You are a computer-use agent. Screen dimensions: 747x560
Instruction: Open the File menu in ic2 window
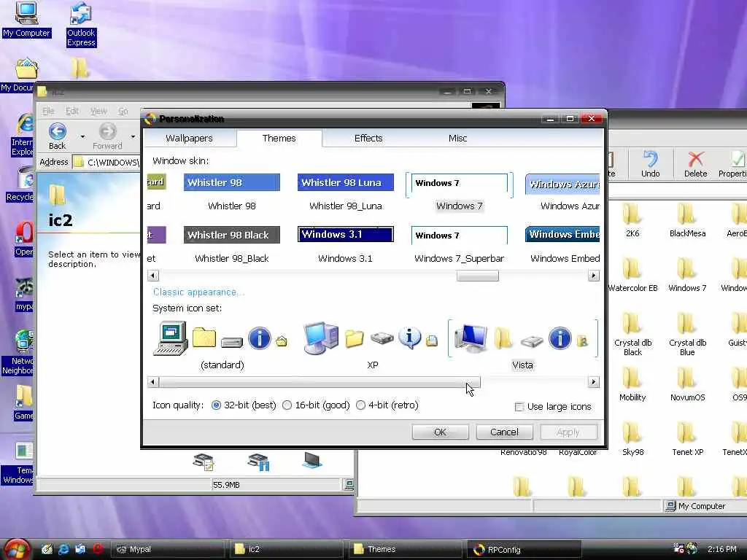pyautogui.click(x=48, y=111)
